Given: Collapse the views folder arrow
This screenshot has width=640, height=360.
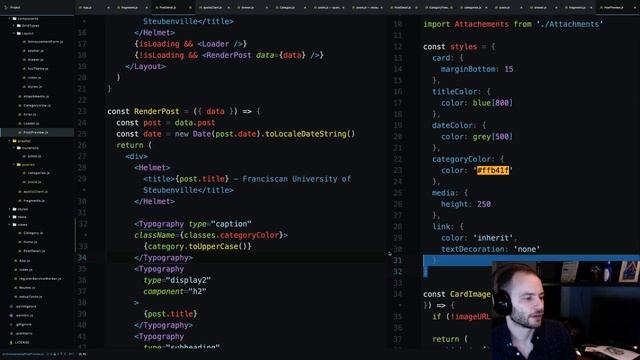Looking at the screenshot, I should coord(9,224).
